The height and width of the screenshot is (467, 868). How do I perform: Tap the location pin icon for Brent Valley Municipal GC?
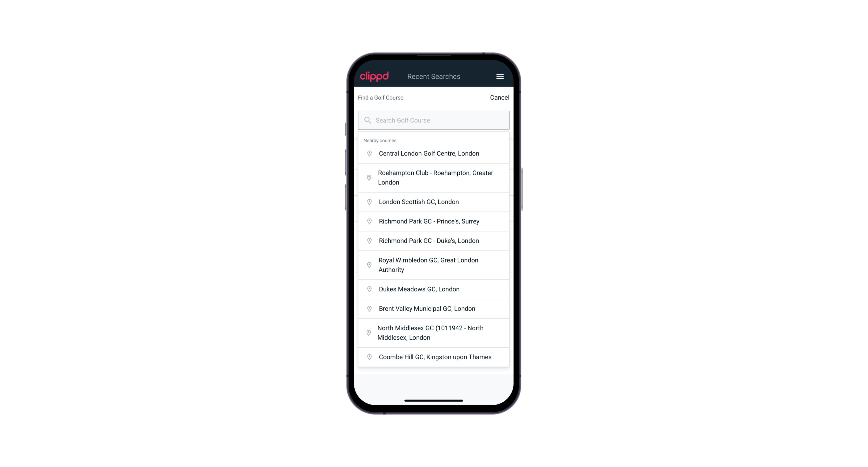click(x=368, y=308)
